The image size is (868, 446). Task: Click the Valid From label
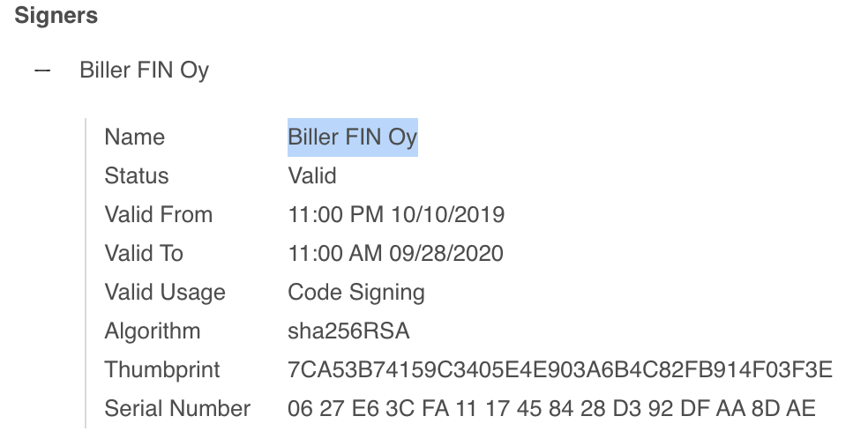(x=158, y=215)
